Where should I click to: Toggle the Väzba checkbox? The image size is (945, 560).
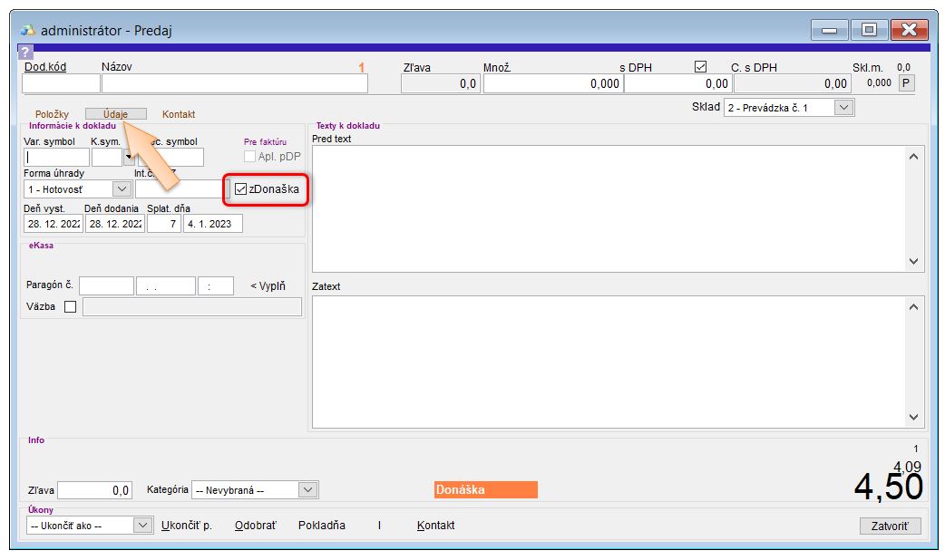coord(70,307)
